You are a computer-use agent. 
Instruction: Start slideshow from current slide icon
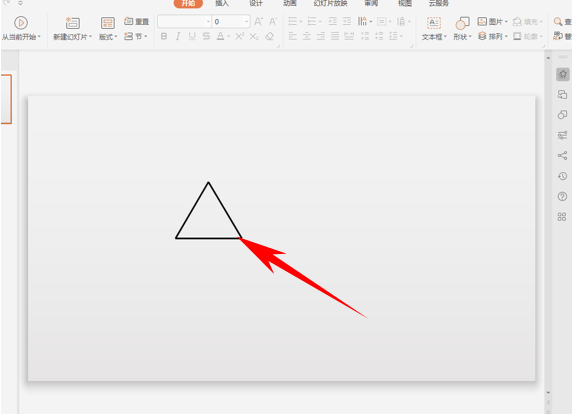[21, 23]
